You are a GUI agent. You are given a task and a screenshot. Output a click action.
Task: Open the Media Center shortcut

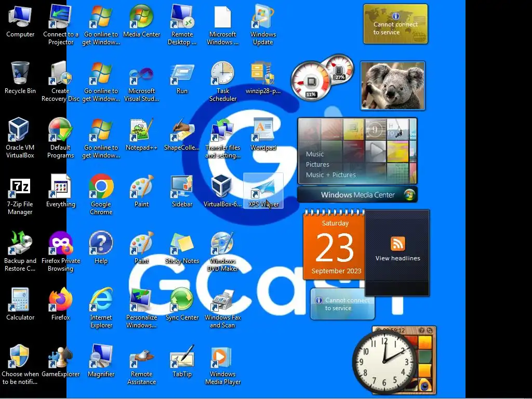[141, 21]
